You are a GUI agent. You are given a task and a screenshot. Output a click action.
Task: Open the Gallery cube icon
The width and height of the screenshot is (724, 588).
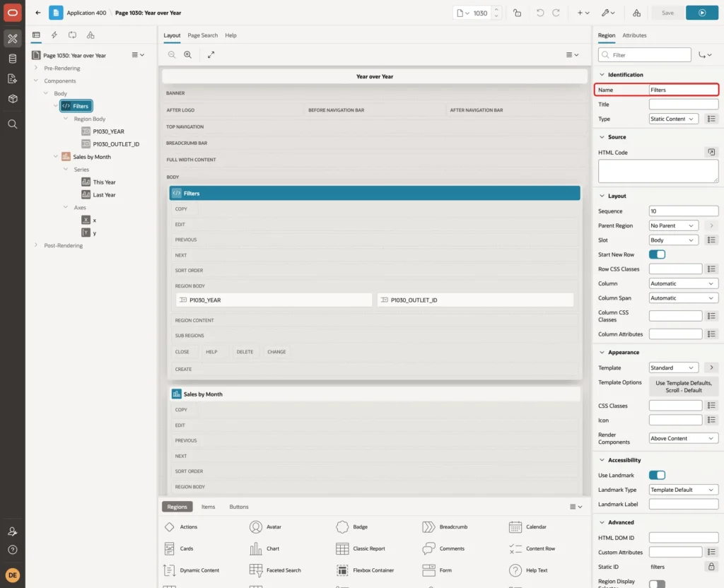(13, 99)
